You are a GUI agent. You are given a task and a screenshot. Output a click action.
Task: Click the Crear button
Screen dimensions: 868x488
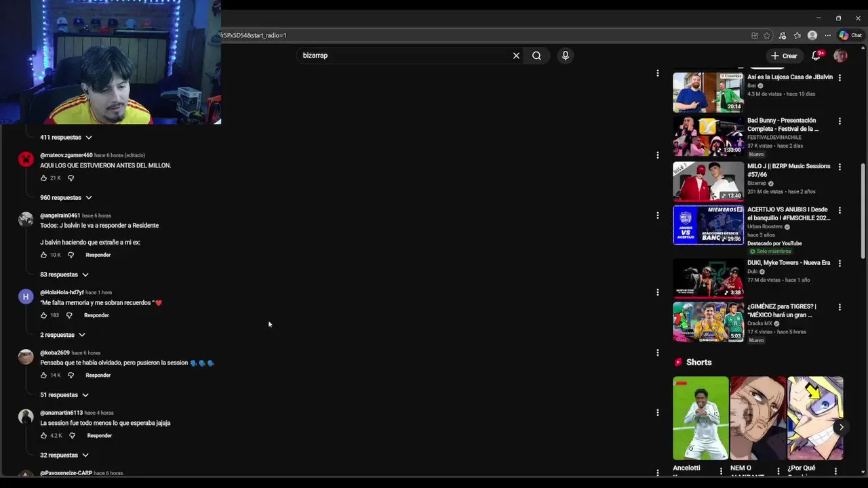[x=784, y=56]
